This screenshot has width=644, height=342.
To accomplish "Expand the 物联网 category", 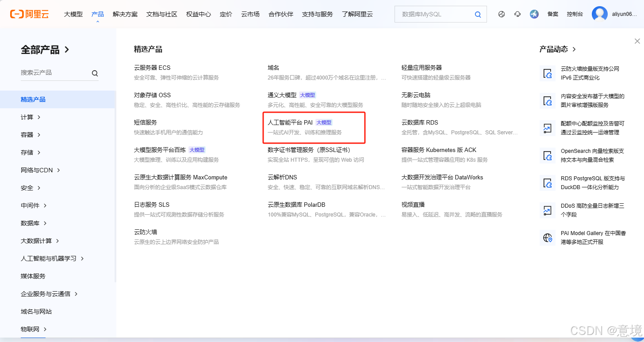I will [34, 329].
